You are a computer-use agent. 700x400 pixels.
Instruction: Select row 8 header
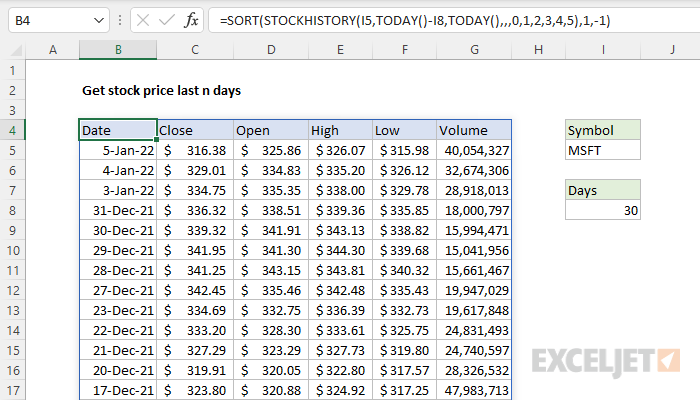pos(12,210)
